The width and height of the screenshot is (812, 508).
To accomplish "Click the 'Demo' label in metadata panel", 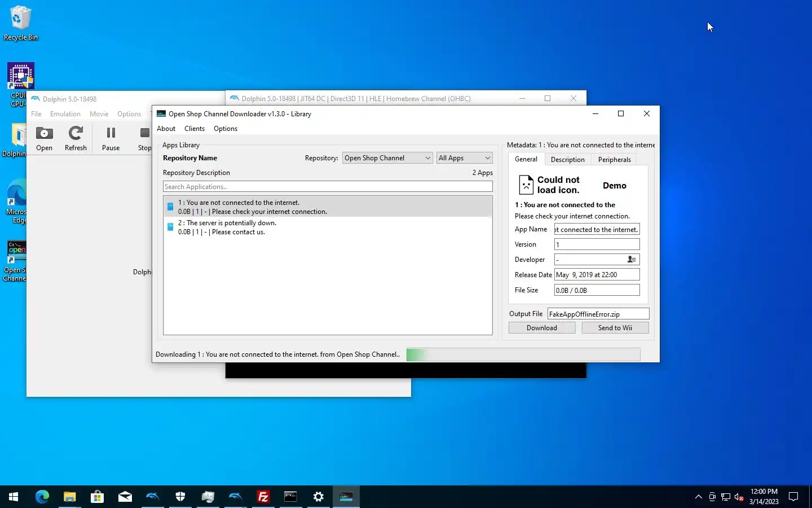I will pyautogui.click(x=614, y=186).
